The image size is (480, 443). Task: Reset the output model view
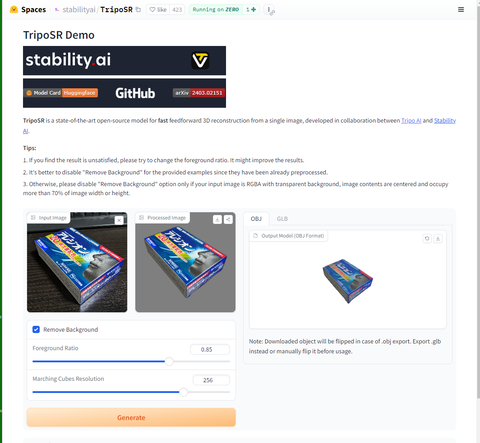point(427,238)
